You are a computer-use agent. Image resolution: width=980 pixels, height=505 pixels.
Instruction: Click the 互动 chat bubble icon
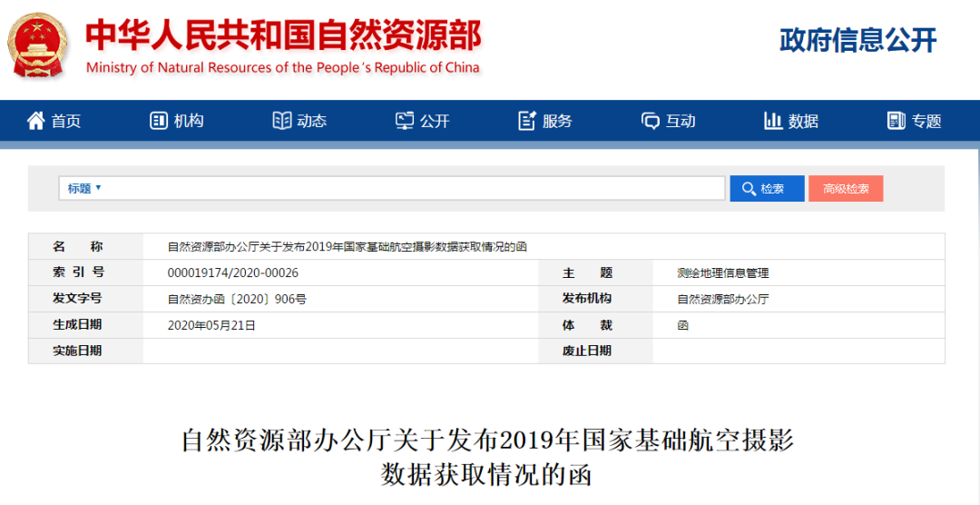[651, 121]
